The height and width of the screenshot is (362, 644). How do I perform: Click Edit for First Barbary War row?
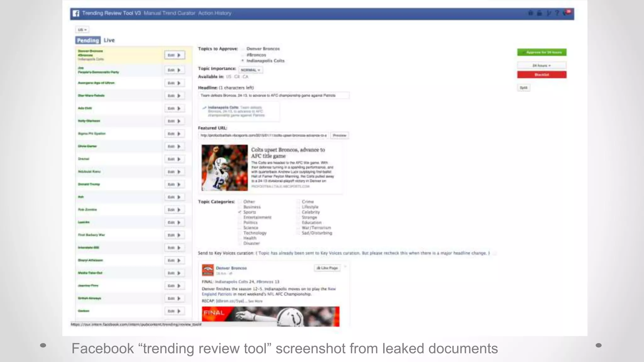point(175,235)
